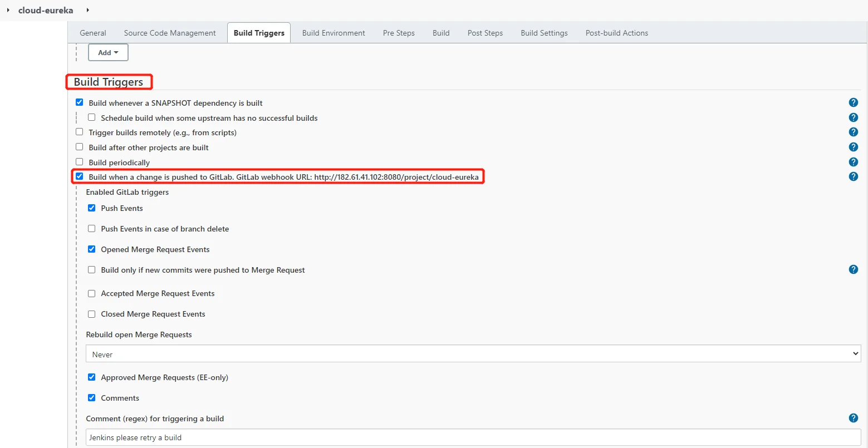This screenshot has width=868, height=448.
Task: Uncheck Push Events trigger
Action: 91,208
